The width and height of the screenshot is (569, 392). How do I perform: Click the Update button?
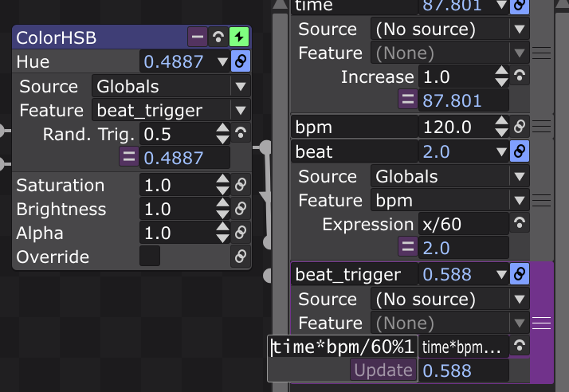[x=383, y=370]
